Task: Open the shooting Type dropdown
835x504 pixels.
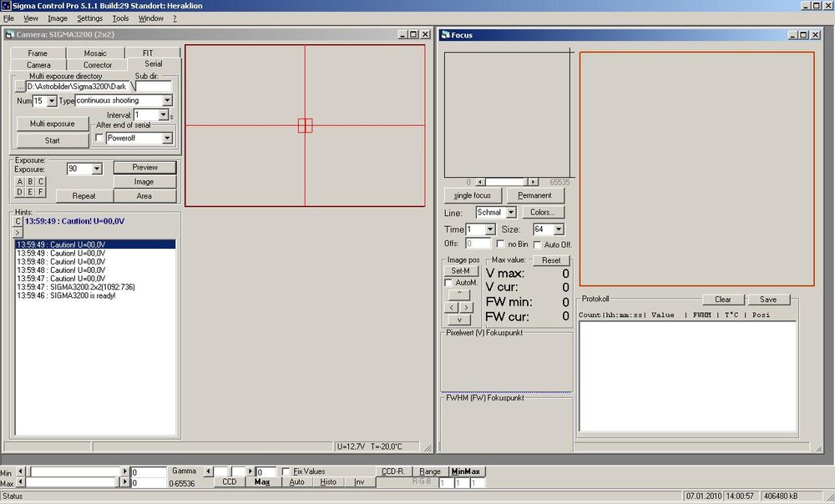Action: [x=167, y=101]
